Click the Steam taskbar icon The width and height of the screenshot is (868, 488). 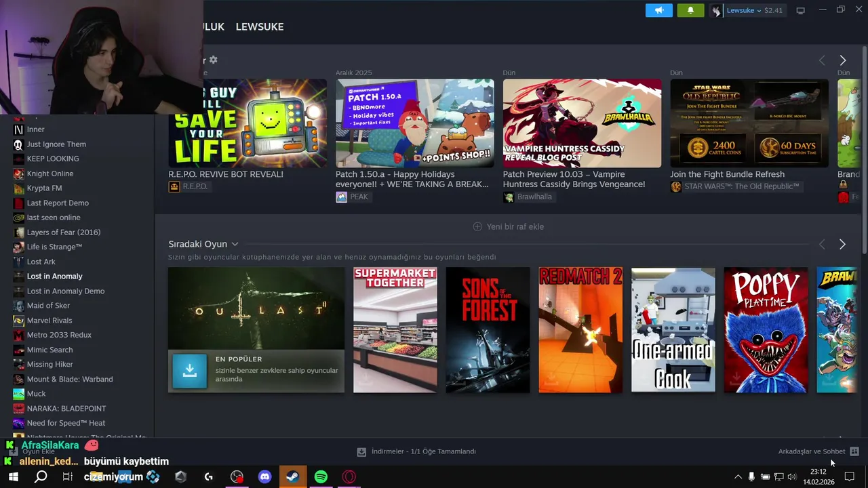[293, 477]
